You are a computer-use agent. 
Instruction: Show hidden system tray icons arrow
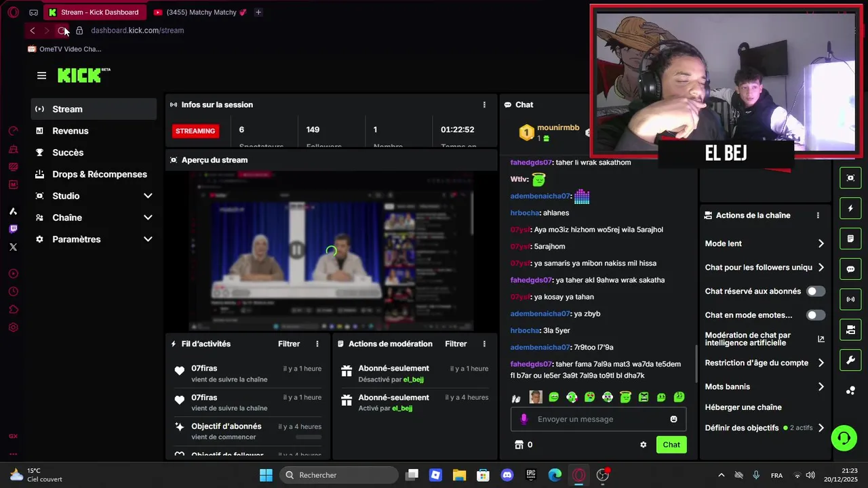pos(721,476)
